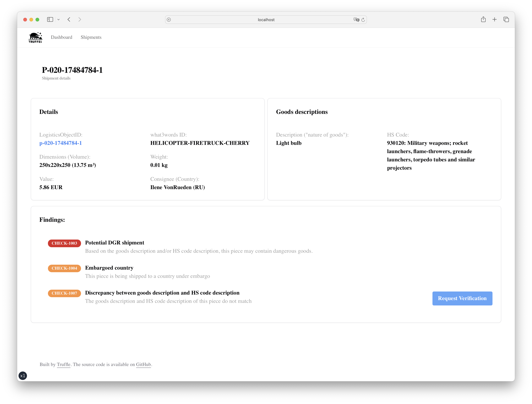Open the GitHub footer link
The height and width of the screenshot is (404, 532).
(x=143, y=364)
